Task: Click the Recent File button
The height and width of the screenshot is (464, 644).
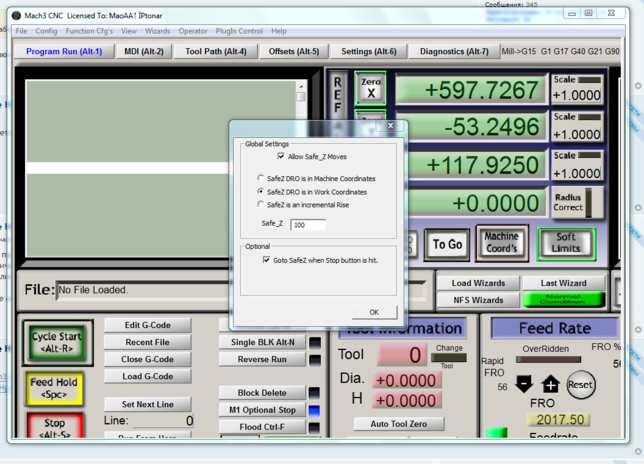Action: click(147, 342)
